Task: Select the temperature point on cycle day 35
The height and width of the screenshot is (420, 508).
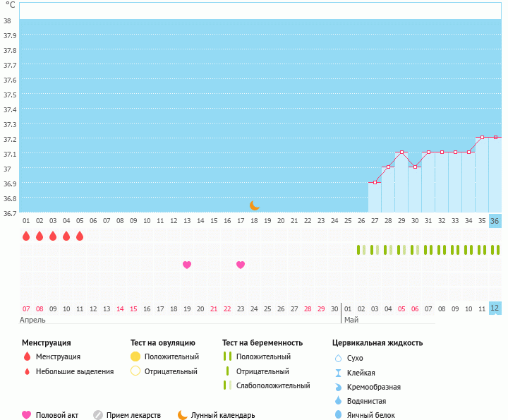Action: pyautogui.click(x=482, y=137)
